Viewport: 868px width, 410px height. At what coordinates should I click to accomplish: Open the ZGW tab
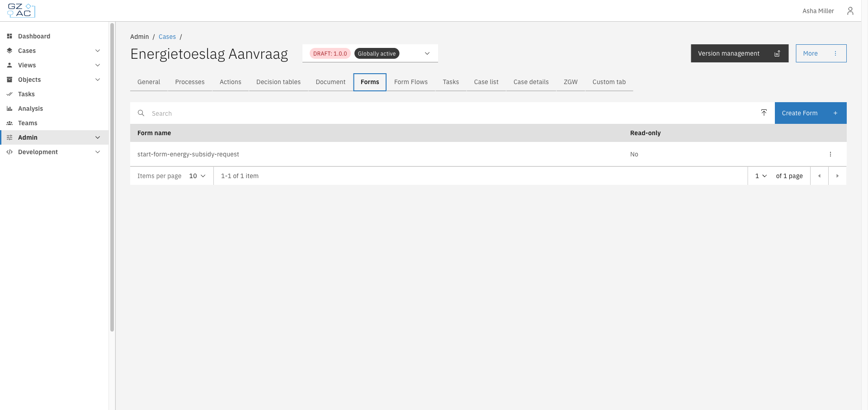pyautogui.click(x=571, y=82)
